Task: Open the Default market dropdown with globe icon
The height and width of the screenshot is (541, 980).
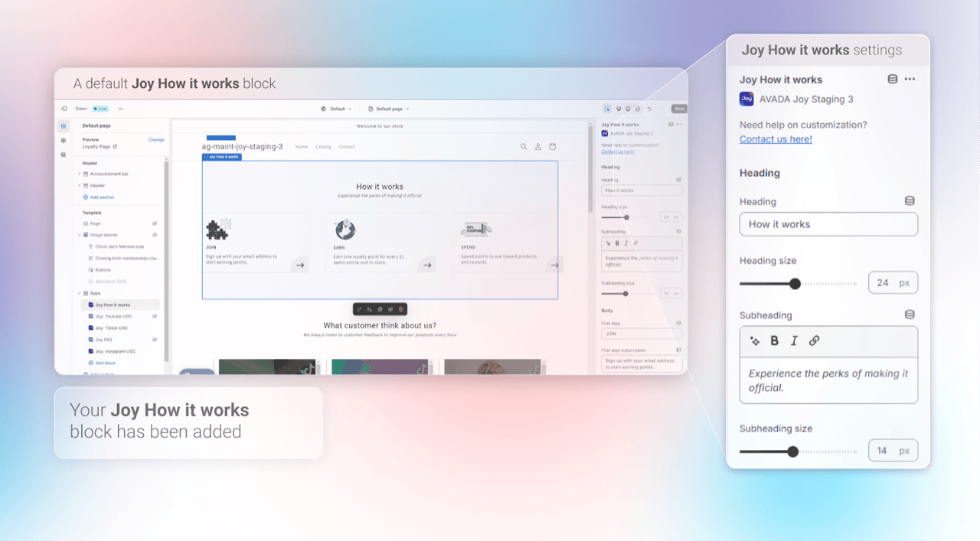Action: [336, 109]
